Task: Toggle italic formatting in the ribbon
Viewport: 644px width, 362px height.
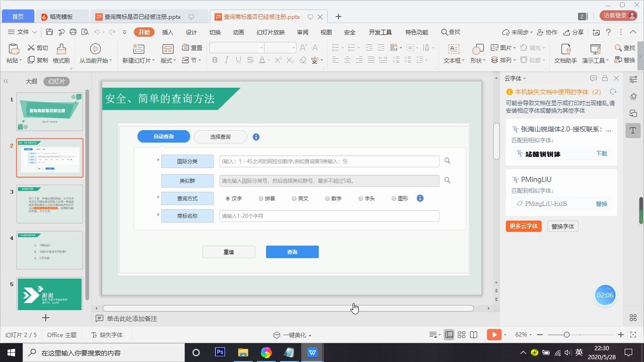Action: click(226, 60)
